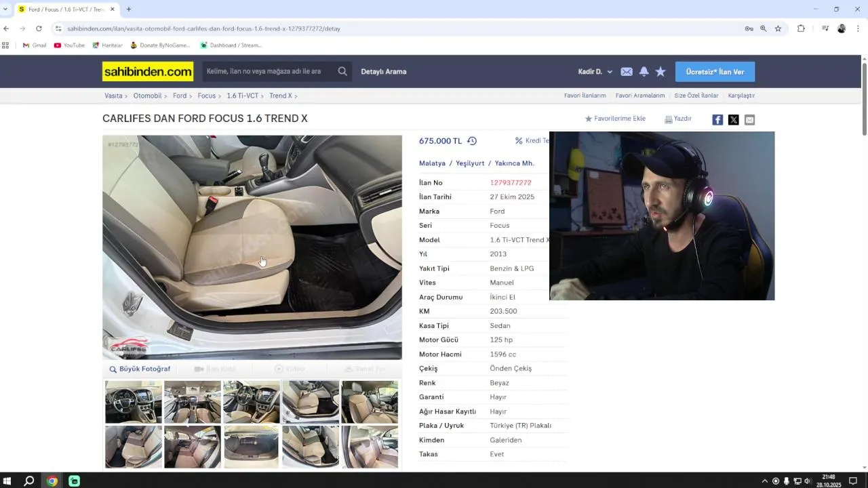Open new browser tab
Viewport: 868px width, 488px height.
(129, 9)
